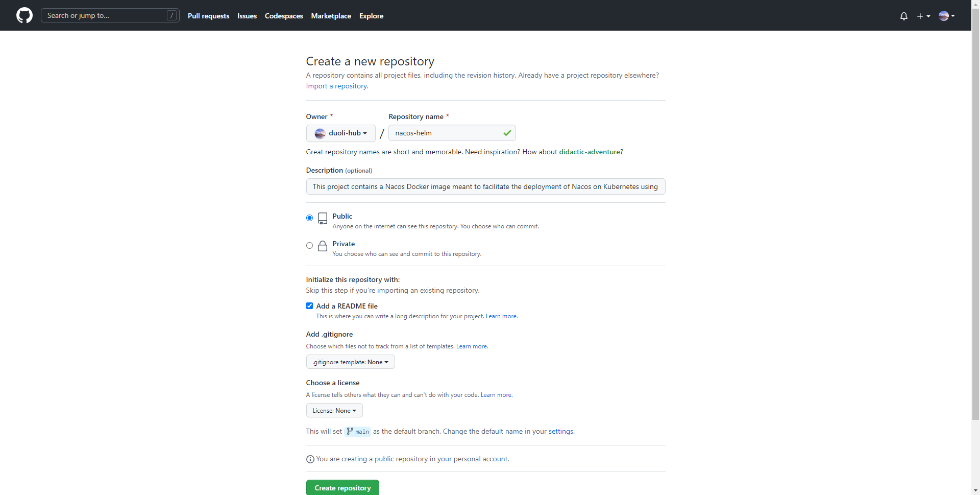Go to the Marketplace menu
The height and width of the screenshot is (495, 980).
click(331, 16)
